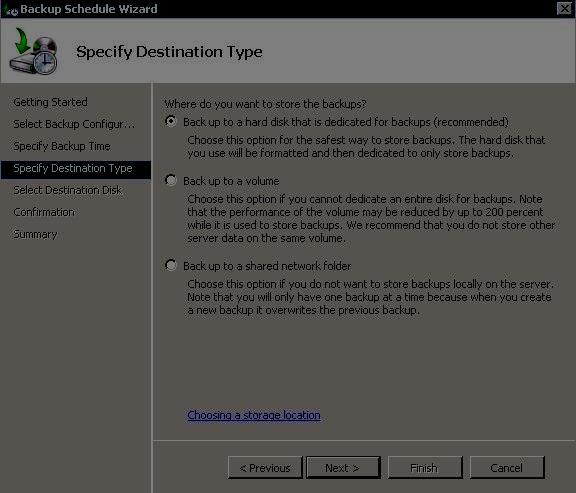Click the Backup Schedule Wizard title bar icon
The height and width of the screenshot is (493, 576).
11,10
